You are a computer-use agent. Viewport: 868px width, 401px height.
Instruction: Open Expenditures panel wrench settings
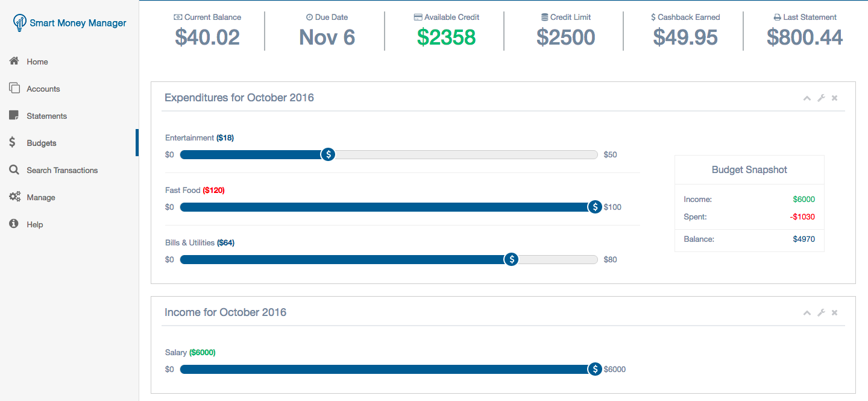pos(821,98)
